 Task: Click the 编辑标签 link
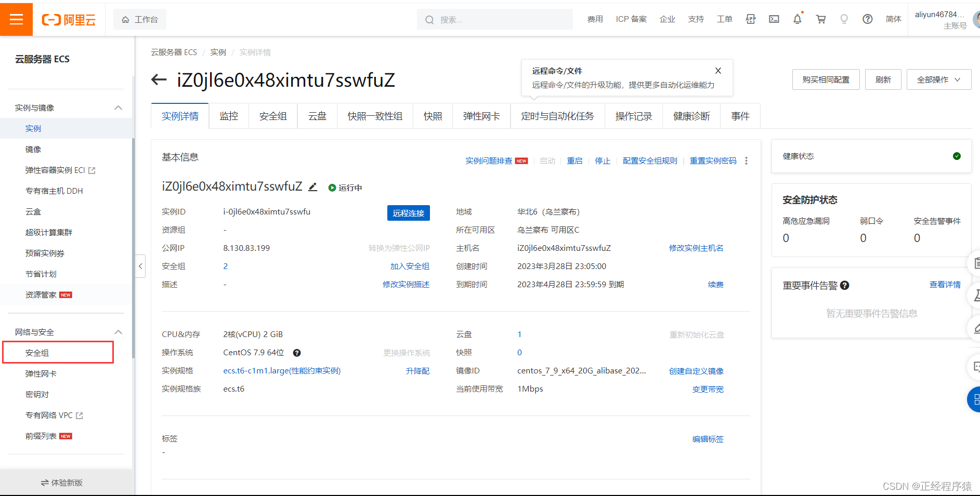click(708, 439)
